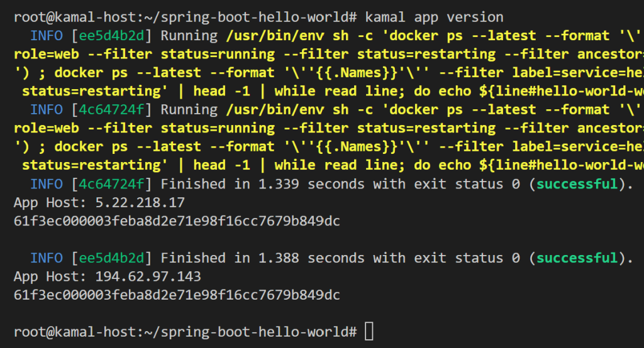
Task: Click the terminal cursor at the bottom prompt
Action: (369, 332)
